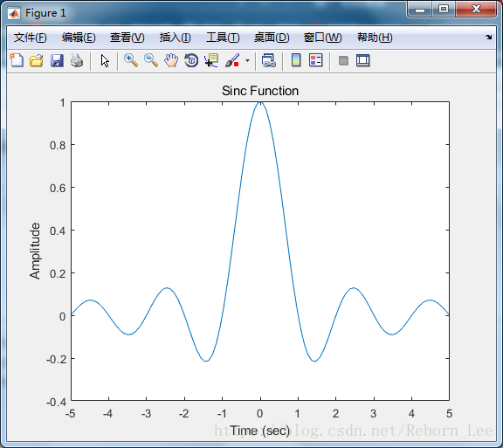Show plot tools and dock figure
Screen dimensions: 503x448
click(x=362, y=60)
